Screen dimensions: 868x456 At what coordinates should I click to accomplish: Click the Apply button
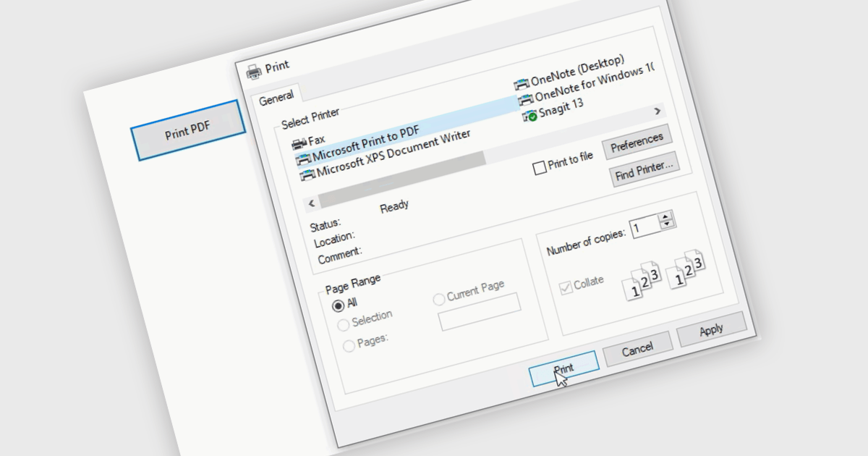tap(711, 329)
